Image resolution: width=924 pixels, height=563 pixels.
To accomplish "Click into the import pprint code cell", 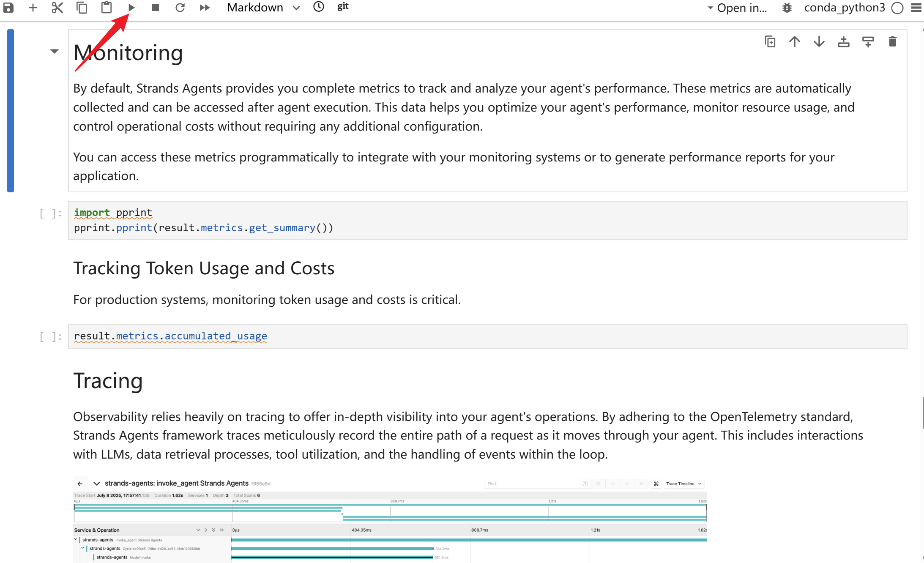I will [488, 220].
